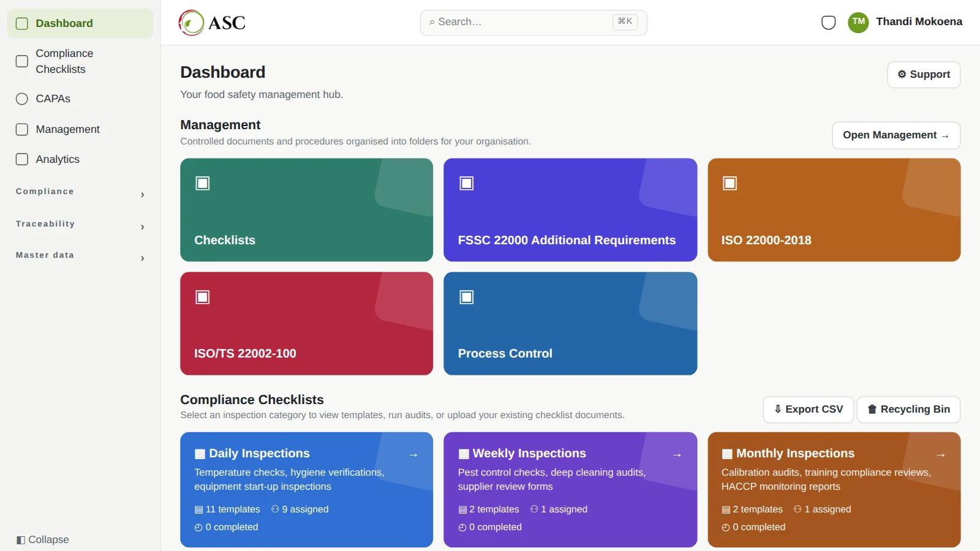Image resolution: width=980 pixels, height=551 pixels.
Task: Click the Thandi Mokoena user name
Action: [x=919, y=22]
